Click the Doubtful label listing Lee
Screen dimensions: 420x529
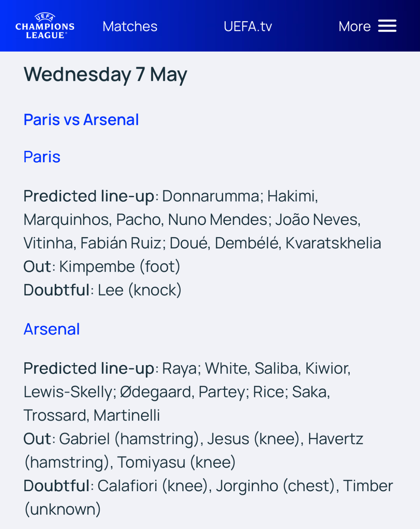pyautogui.click(x=56, y=290)
